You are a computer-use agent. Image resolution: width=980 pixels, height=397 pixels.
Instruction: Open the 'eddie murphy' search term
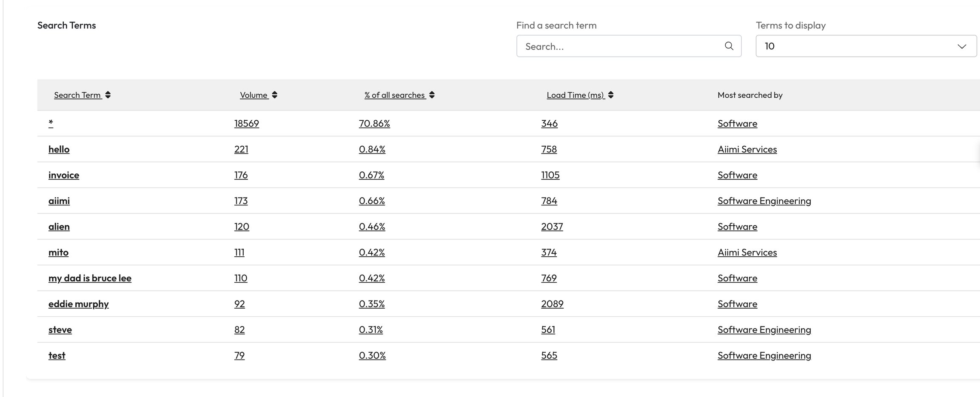click(79, 304)
